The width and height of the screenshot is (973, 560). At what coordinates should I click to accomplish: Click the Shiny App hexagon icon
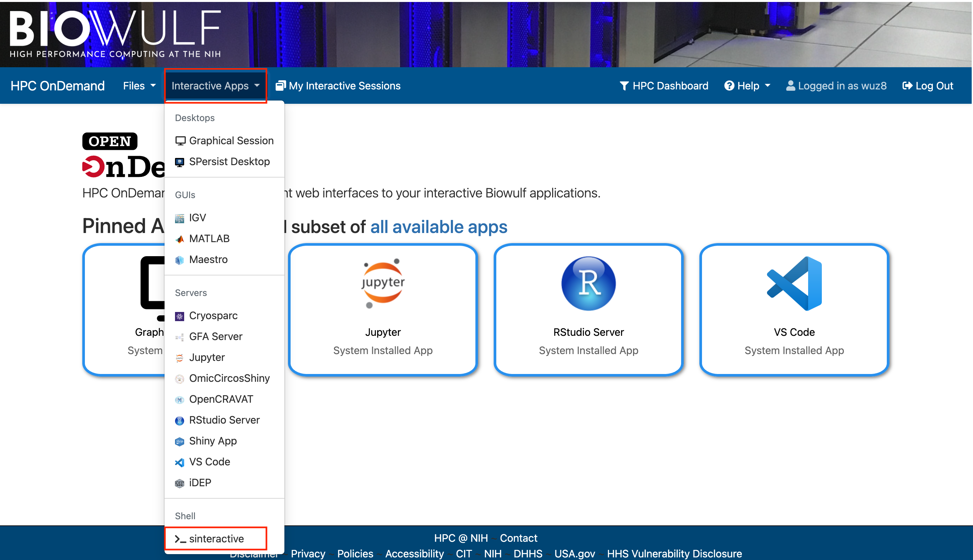180,442
